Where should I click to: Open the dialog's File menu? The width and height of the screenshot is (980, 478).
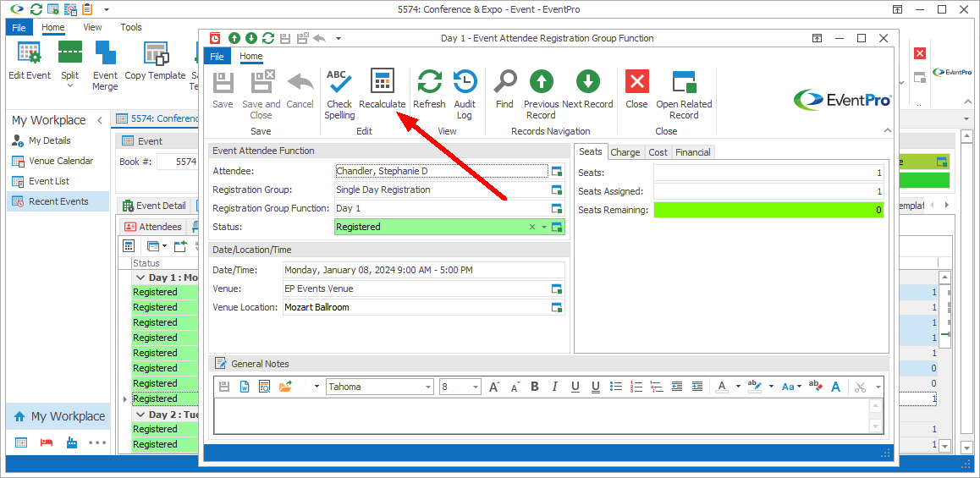pos(217,56)
